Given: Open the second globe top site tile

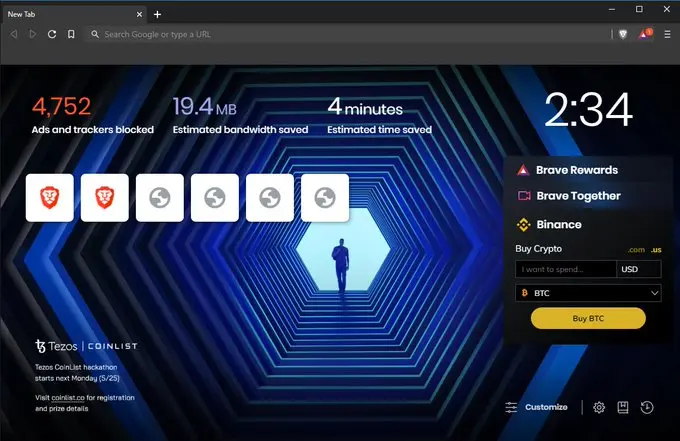Looking at the screenshot, I should [x=215, y=198].
